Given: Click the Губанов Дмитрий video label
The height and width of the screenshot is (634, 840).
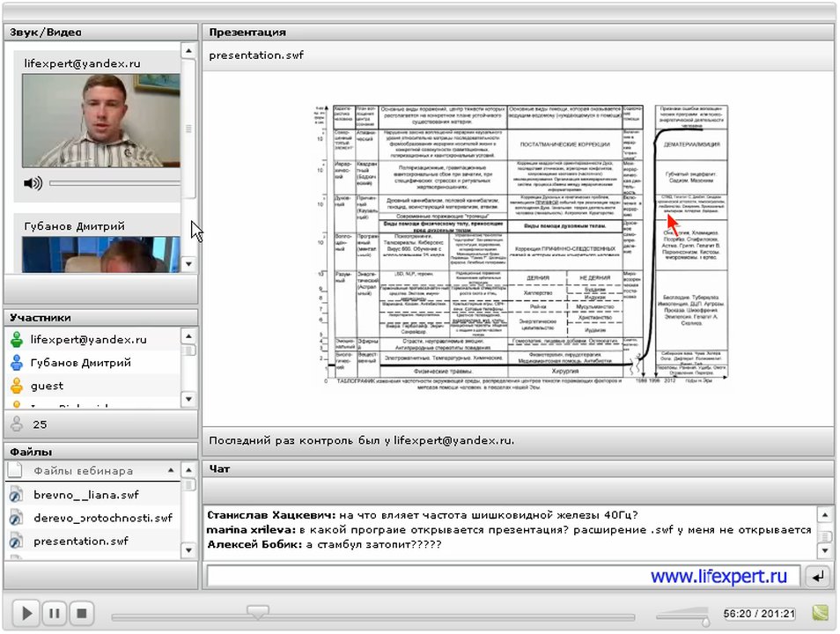Looking at the screenshot, I should point(75,226).
